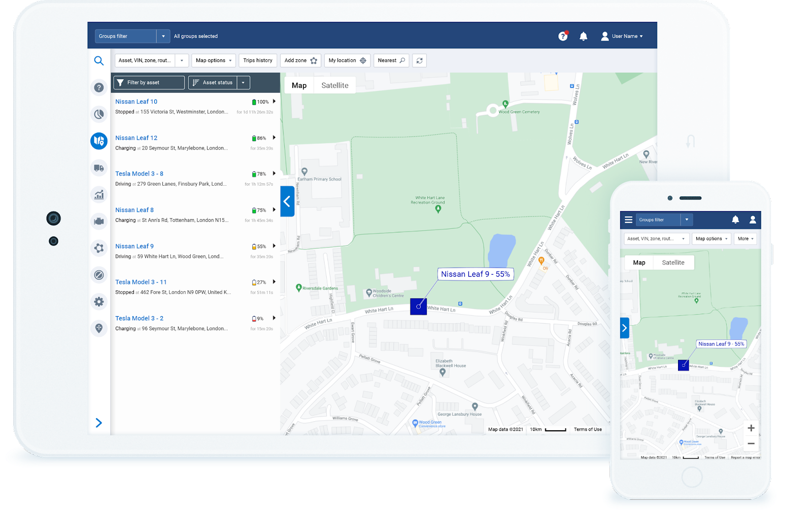
Task: Zoom in with plus button on phone map
Action: coord(751,428)
